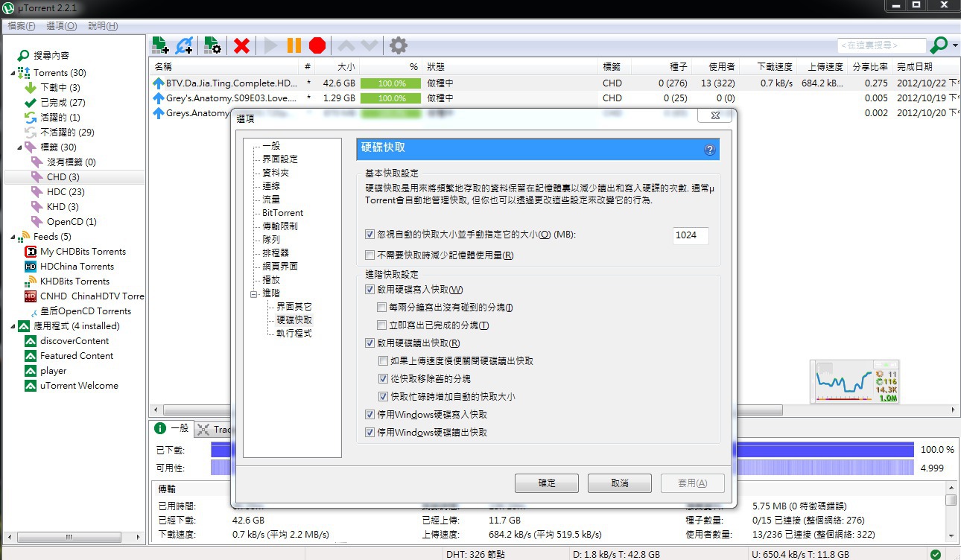
Task: Open the 選項(O) menu
Action: coord(61,26)
